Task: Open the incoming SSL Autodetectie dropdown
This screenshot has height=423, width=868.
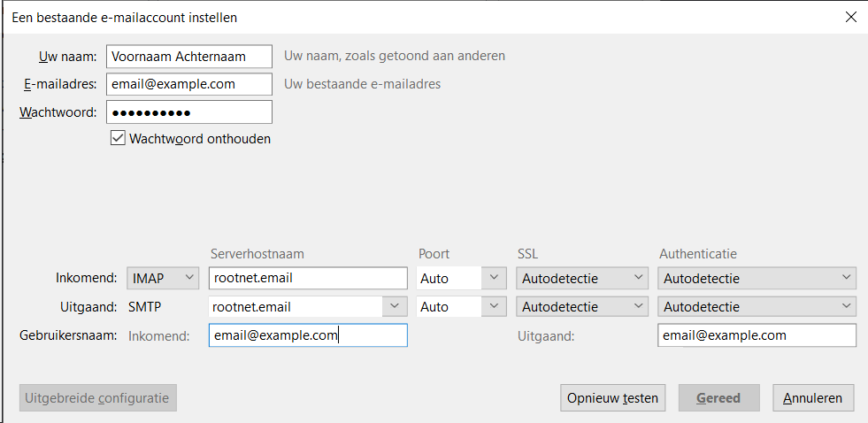Action: point(583,278)
